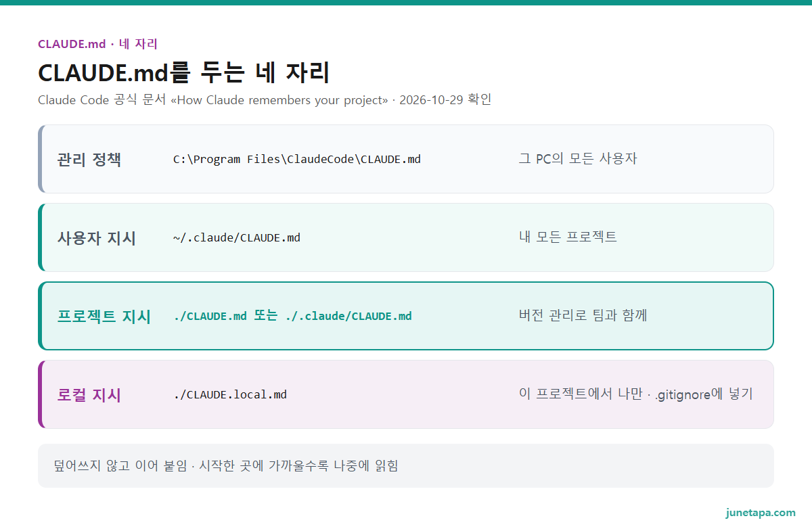The height and width of the screenshot is (531, 812).
Task: Click the text '내 모든 프로젝트'
Action: [x=568, y=237]
